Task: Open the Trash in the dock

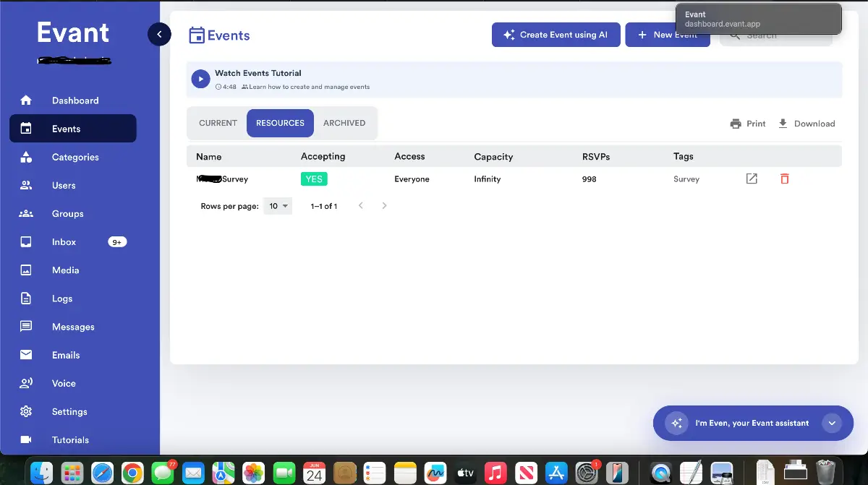Action: (x=825, y=472)
